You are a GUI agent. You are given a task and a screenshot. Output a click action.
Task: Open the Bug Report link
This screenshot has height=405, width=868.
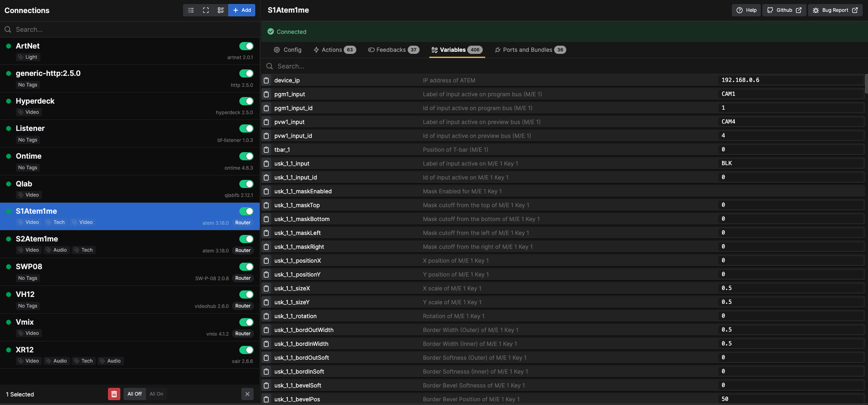[x=835, y=10]
